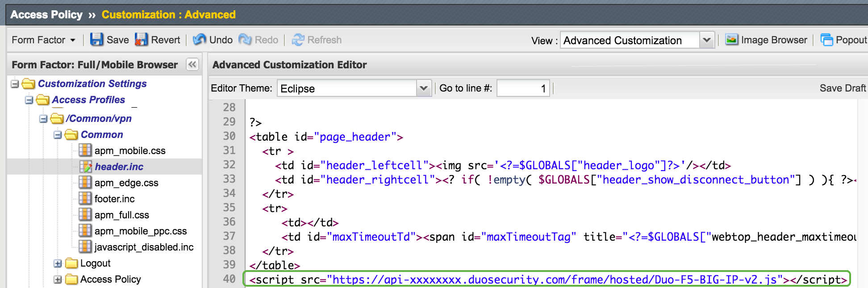Click the Go to line number field
868x288 pixels.
pos(523,88)
